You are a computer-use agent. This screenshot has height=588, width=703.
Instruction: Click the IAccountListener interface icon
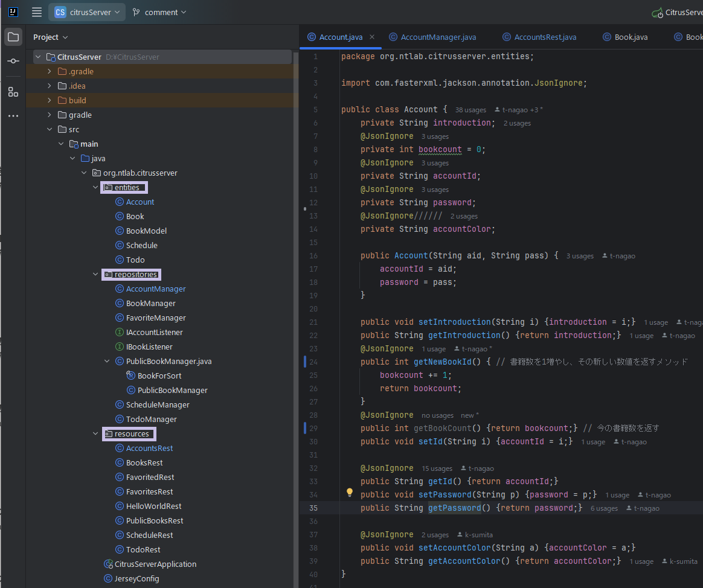pos(119,332)
